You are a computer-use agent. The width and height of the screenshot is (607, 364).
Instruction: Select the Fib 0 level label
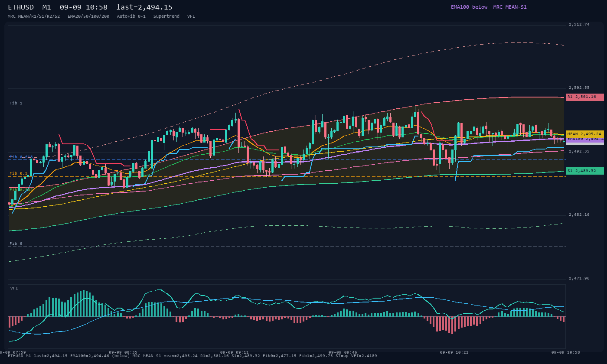(x=16, y=244)
